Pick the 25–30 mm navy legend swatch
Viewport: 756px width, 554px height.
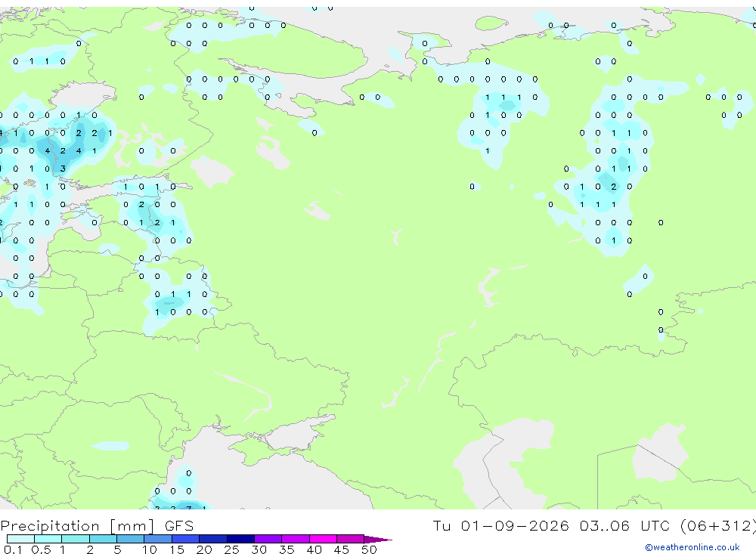[240, 539]
